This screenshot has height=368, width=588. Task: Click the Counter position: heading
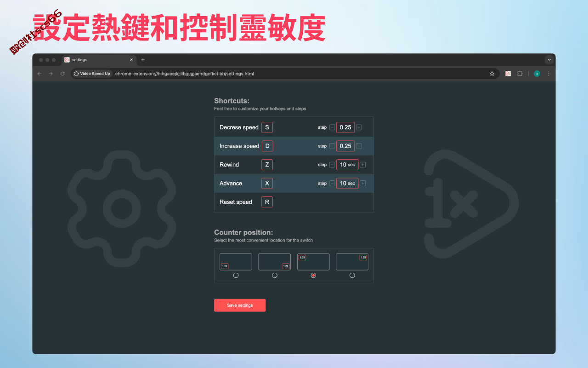click(x=243, y=232)
